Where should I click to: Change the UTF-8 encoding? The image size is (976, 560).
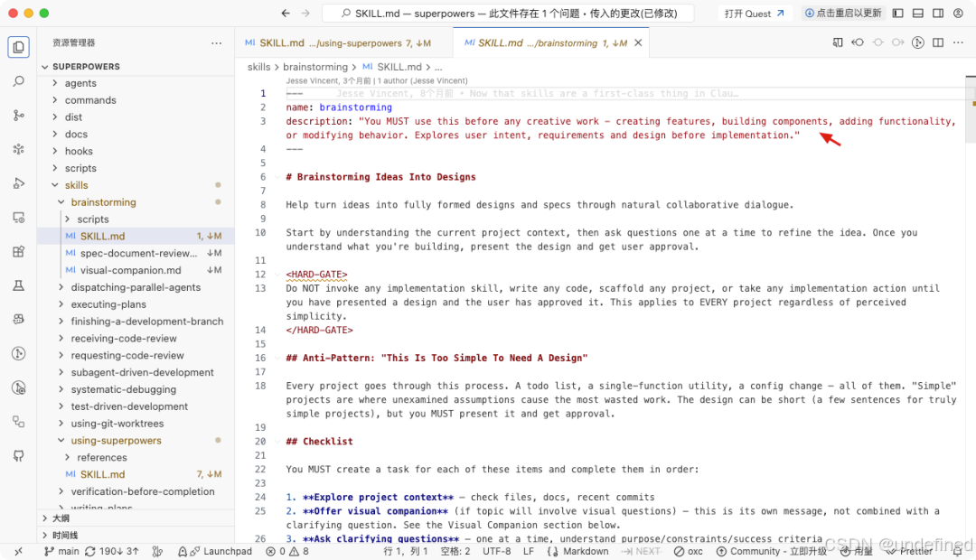496,551
